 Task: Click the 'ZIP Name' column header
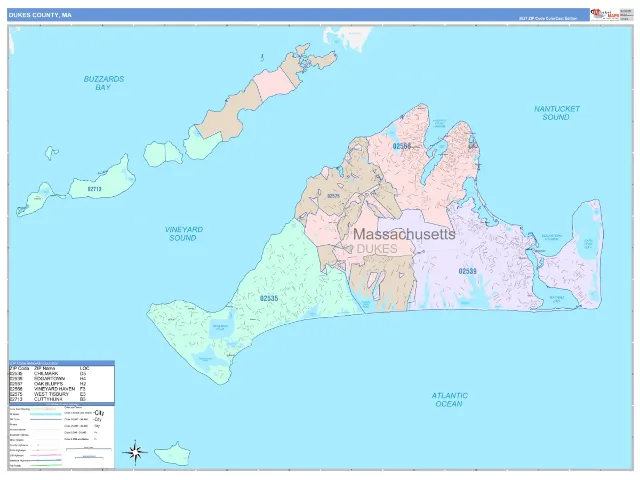pos(44,368)
